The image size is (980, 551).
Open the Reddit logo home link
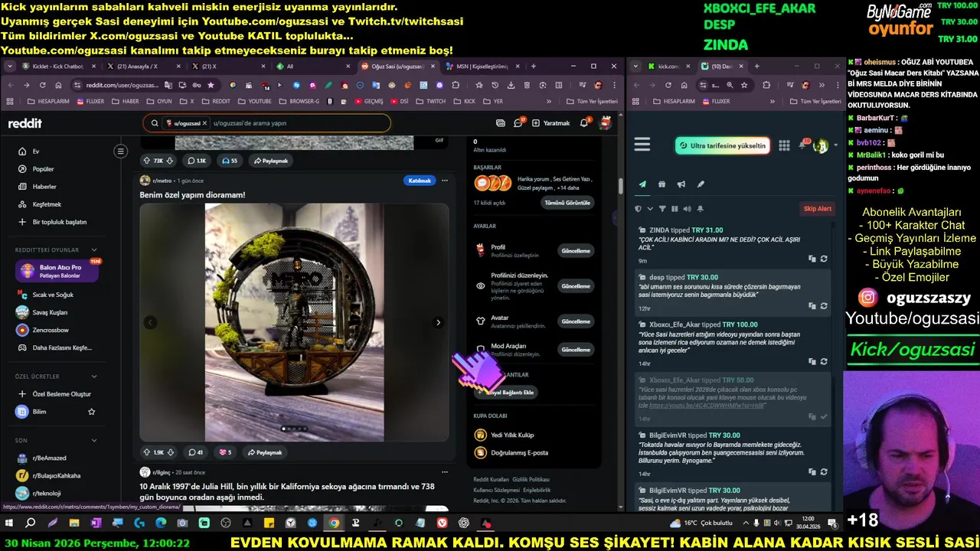(x=25, y=123)
